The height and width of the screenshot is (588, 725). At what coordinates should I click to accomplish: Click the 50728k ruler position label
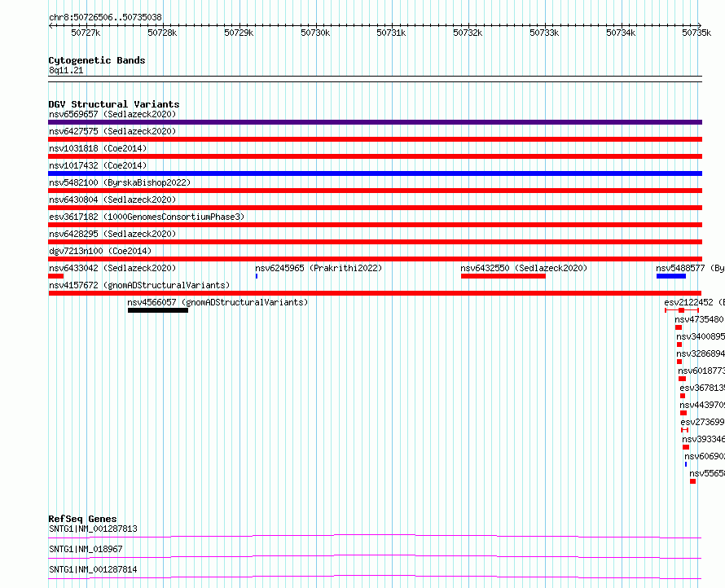(162, 33)
